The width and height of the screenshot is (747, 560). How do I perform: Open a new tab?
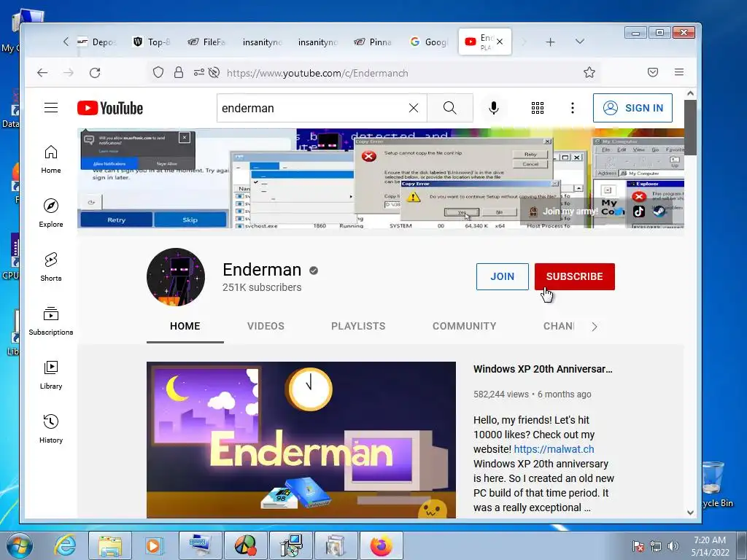[x=550, y=42]
